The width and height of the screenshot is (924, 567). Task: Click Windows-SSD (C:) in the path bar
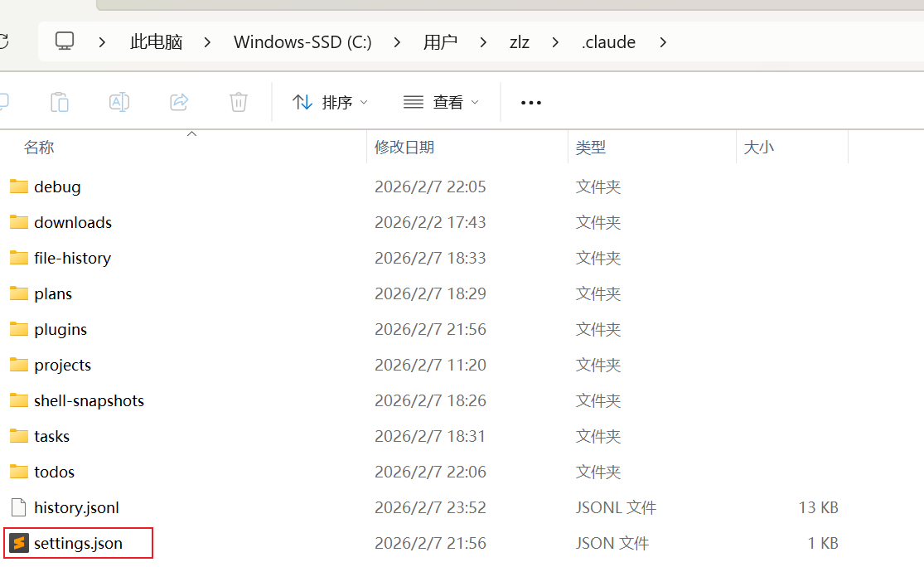pyautogui.click(x=302, y=41)
